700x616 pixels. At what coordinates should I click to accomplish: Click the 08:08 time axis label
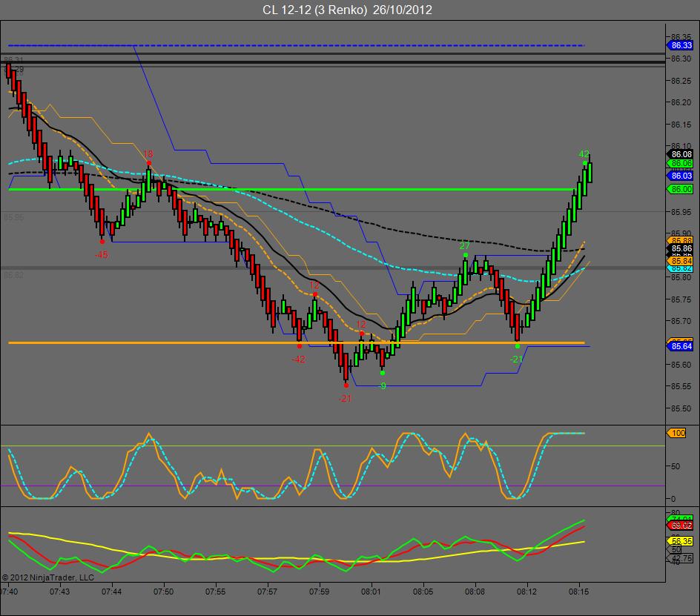475,592
